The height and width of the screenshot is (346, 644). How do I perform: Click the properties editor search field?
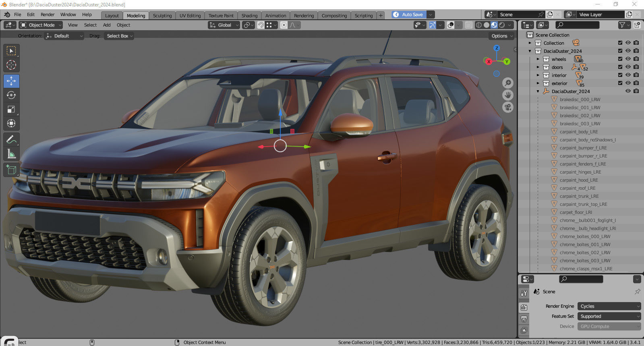click(581, 279)
